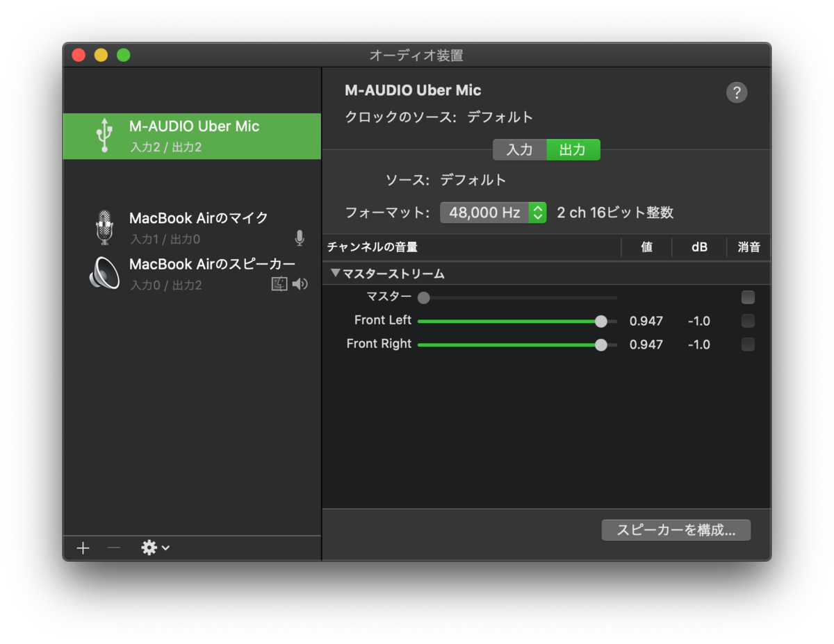Click the 値 column header
The width and height of the screenshot is (834, 644).
click(646, 247)
